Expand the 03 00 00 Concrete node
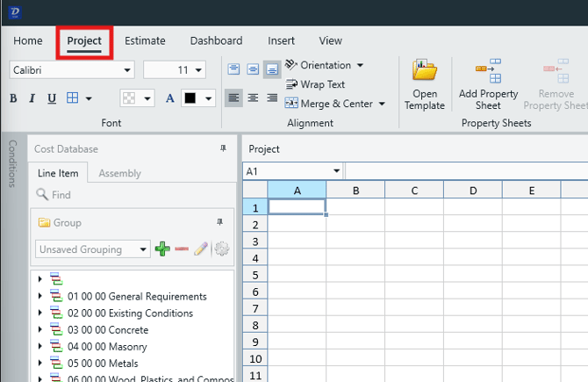The width and height of the screenshot is (588, 382). pos(40,330)
